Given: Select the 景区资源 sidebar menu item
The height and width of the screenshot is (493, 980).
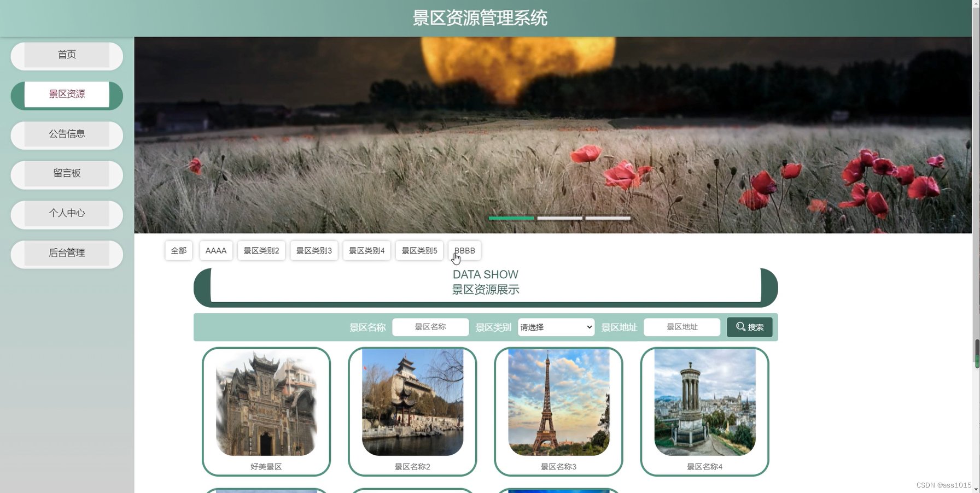Looking at the screenshot, I should click(67, 95).
